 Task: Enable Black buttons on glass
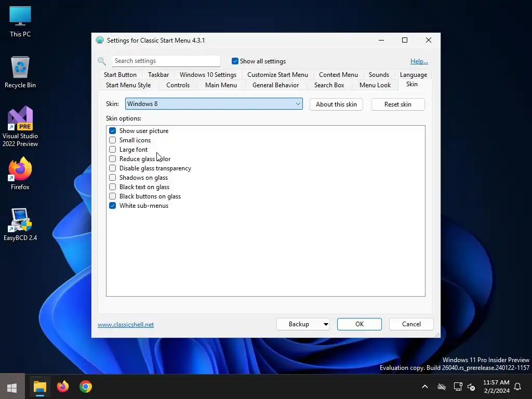[113, 196]
